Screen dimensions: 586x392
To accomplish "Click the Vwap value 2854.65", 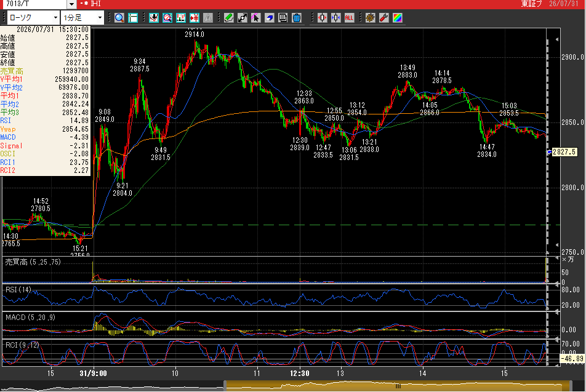I will (76, 129).
